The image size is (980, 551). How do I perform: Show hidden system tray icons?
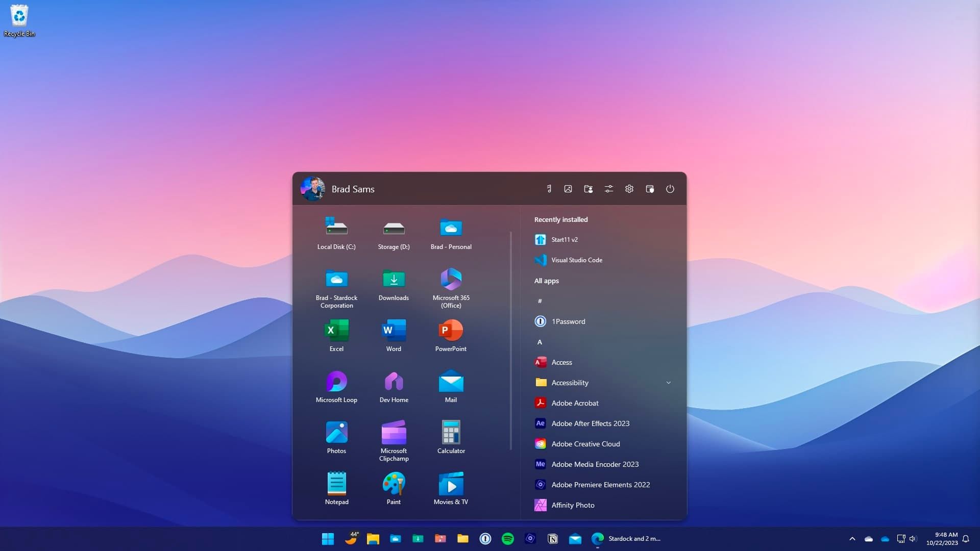(852, 539)
